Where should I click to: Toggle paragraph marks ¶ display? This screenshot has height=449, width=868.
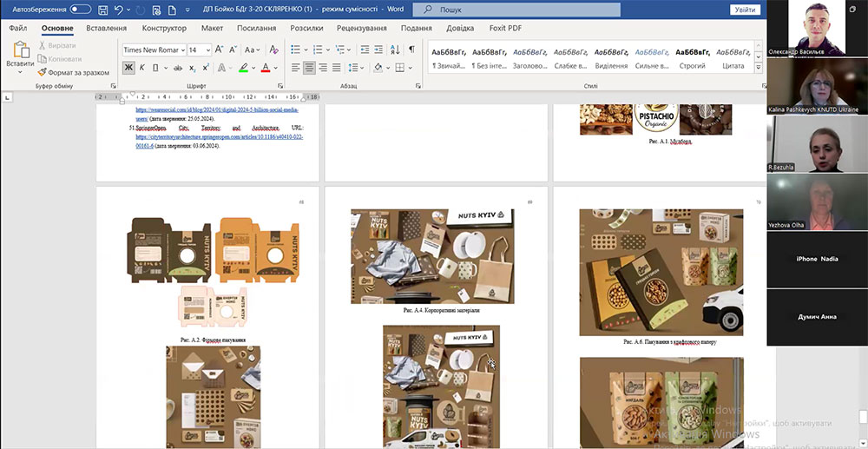coord(411,50)
